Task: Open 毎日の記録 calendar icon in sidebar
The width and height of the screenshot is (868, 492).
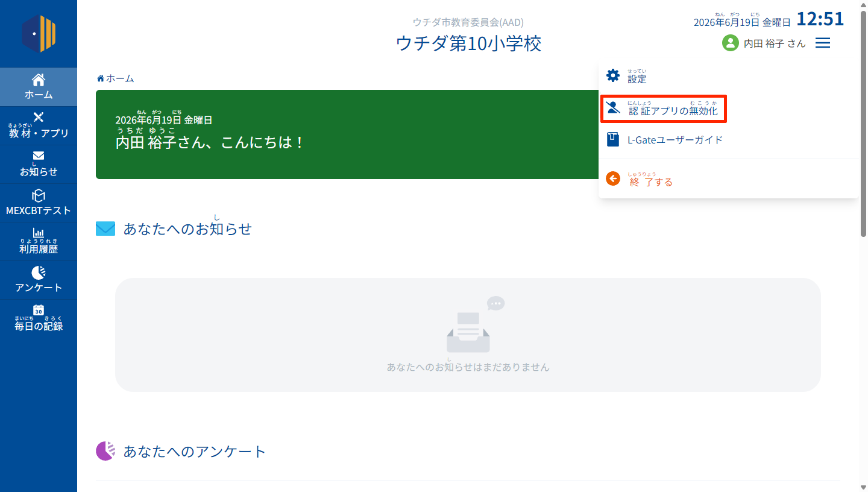Action: 39,310
